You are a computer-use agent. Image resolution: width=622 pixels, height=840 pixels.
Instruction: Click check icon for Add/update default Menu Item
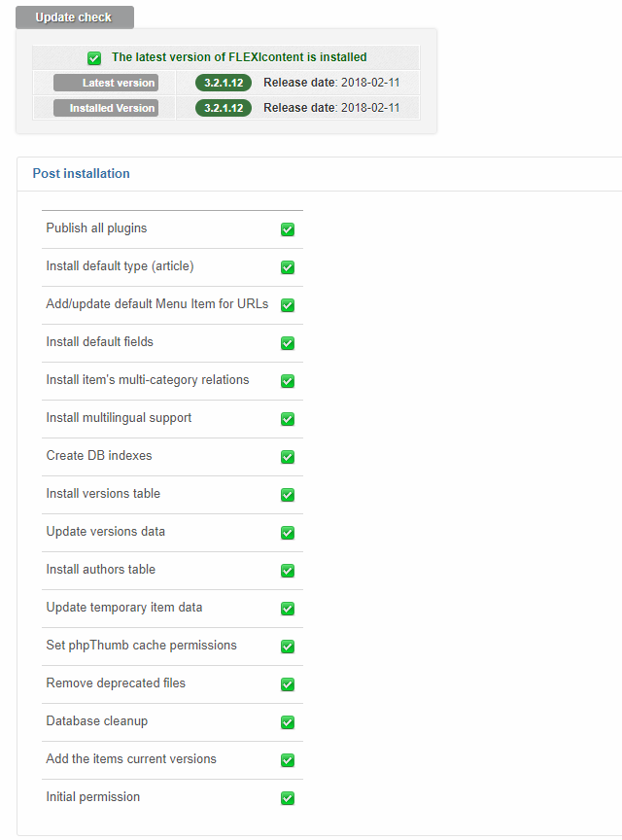(x=288, y=305)
